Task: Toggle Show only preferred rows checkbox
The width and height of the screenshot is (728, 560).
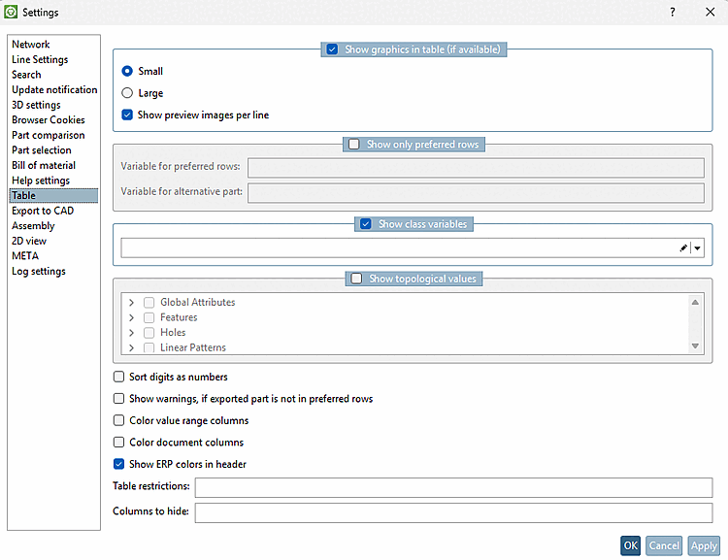Action: point(354,145)
